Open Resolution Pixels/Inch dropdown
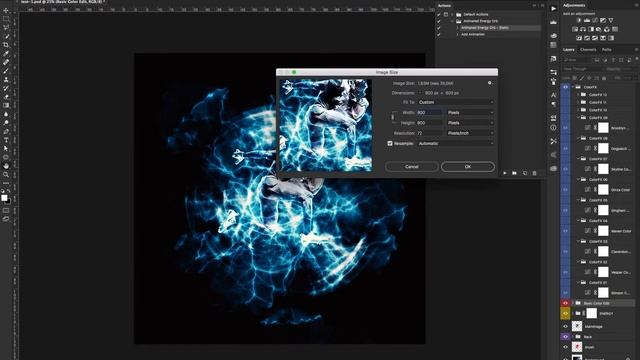Viewport: 640px width, 360px height. point(470,133)
